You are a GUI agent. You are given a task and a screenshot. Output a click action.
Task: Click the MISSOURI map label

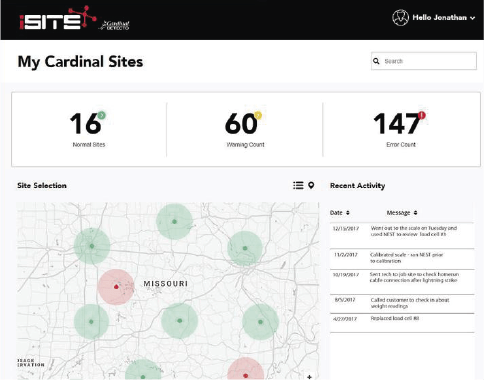coord(166,284)
